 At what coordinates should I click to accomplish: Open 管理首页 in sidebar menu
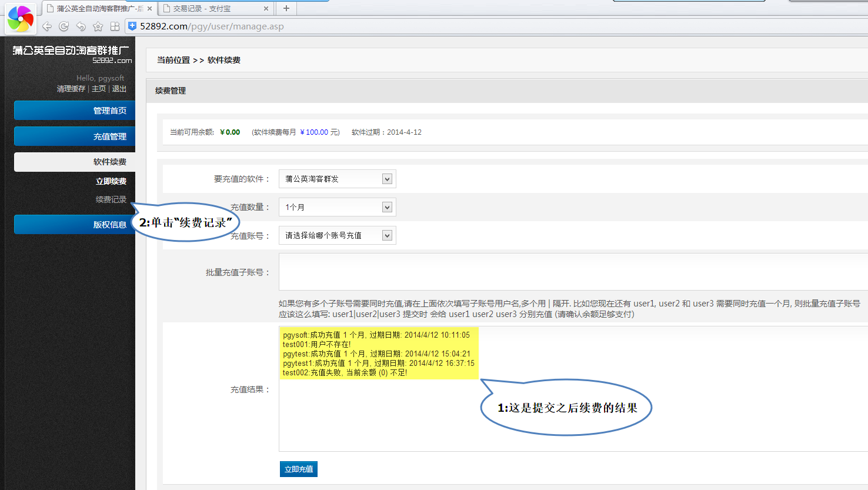pos(75,111)
